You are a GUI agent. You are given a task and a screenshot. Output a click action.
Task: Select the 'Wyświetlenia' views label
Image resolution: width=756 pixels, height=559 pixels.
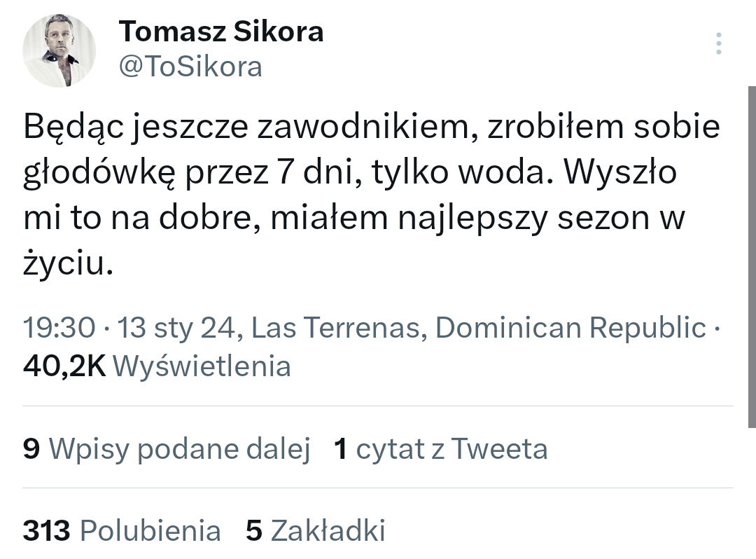pyautogui.click(x=202, y=365)
